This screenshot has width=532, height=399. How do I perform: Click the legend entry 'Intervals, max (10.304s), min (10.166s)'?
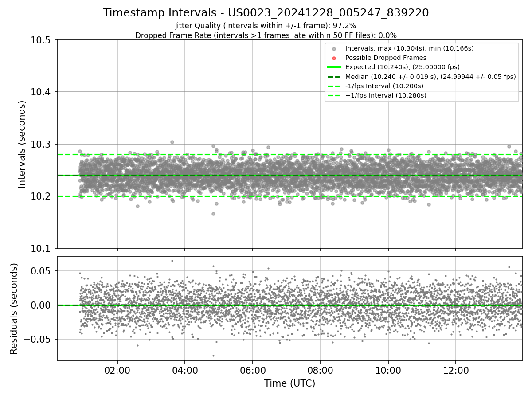point(409,48)
